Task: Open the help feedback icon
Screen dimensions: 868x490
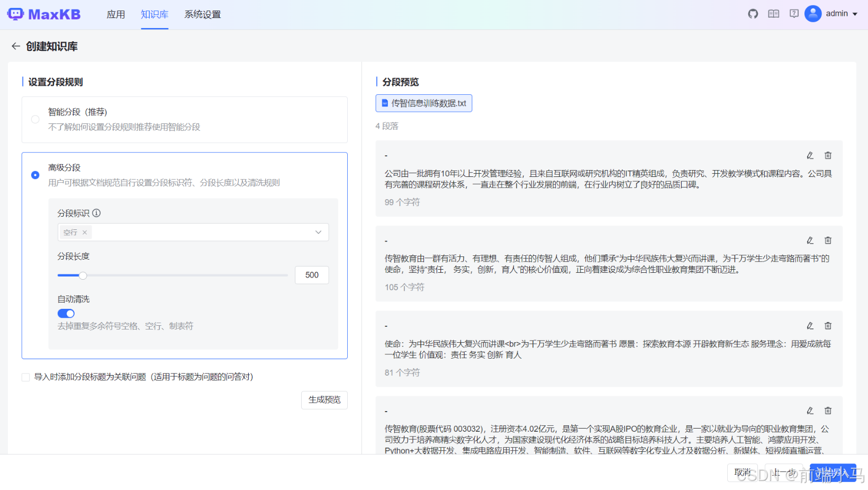Action: click(794, 14)
